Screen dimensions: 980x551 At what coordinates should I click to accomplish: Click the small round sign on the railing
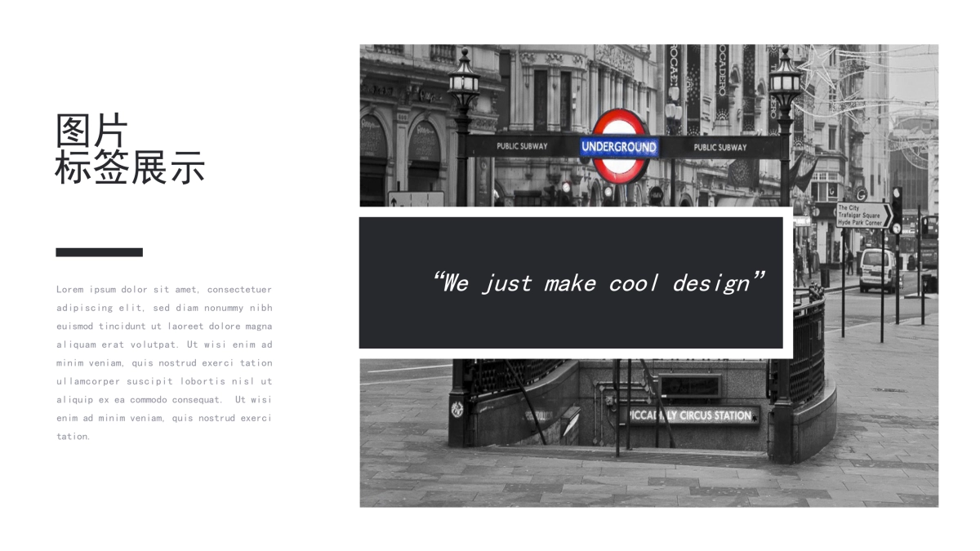pos(457,409)
